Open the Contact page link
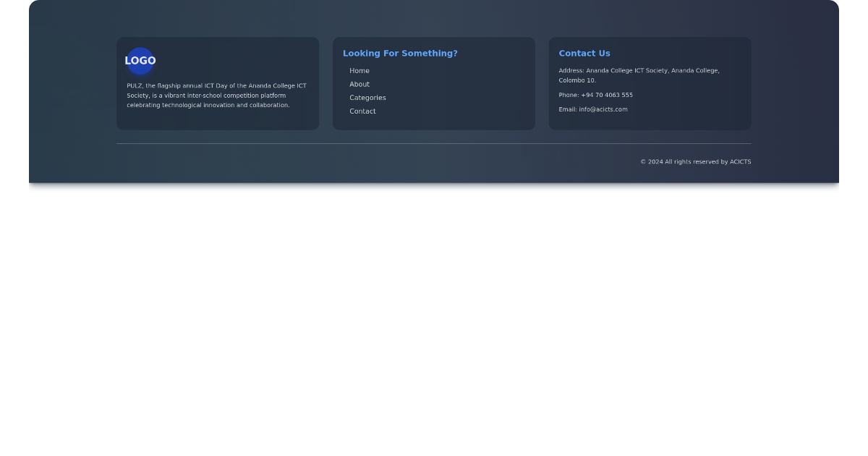Image resolution: width=868 pixels, height=456 pixels. (362, 111)
